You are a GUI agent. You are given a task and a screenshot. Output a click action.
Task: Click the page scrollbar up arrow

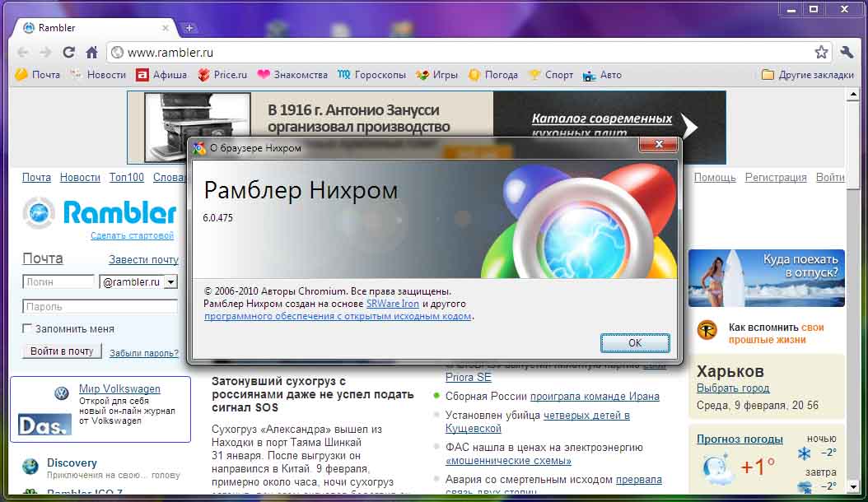(853, 95)
